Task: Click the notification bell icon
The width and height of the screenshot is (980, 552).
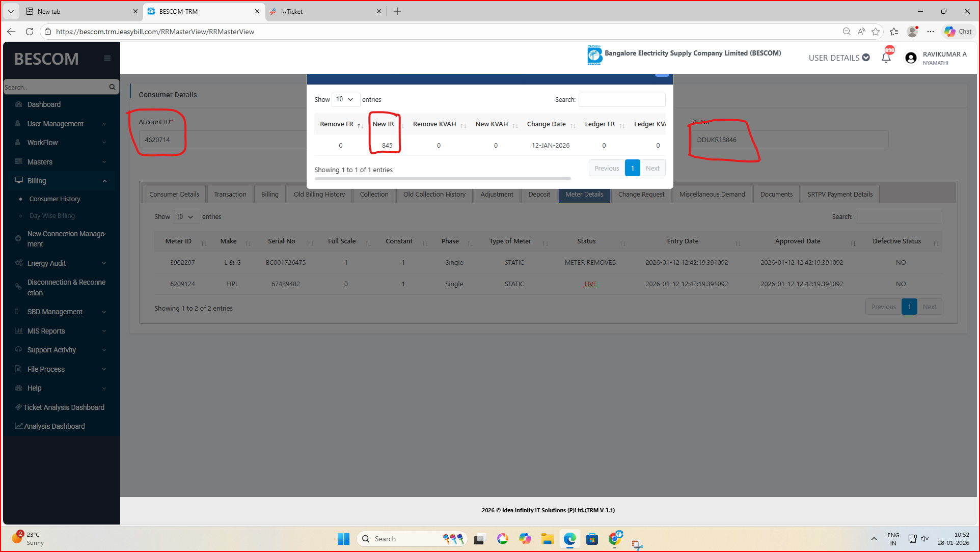Action: tap(886, 58)
